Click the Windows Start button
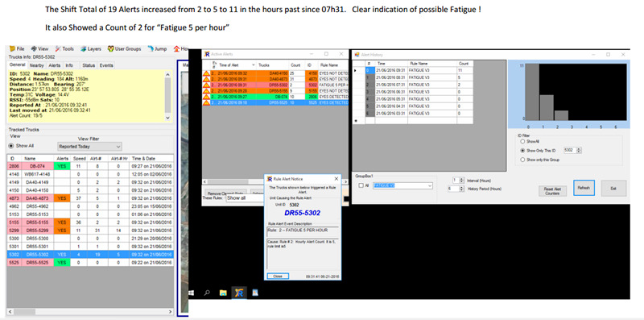Viewport: 644px width, 320px height. coord(192,293)
